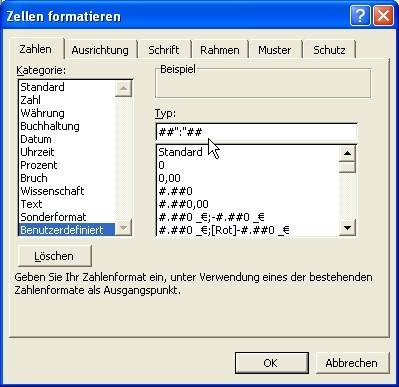
Task: Switch to the Ausrichtung tab
Action: coord(100,50)
